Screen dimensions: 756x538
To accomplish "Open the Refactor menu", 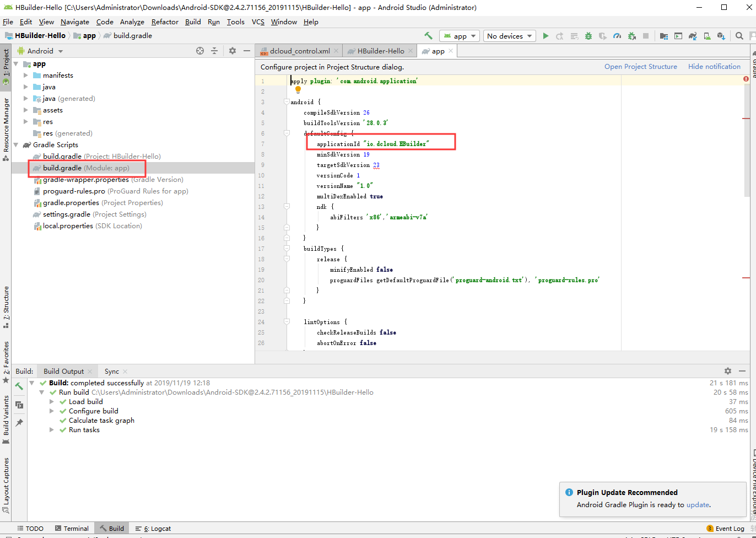I will point(165,22).
